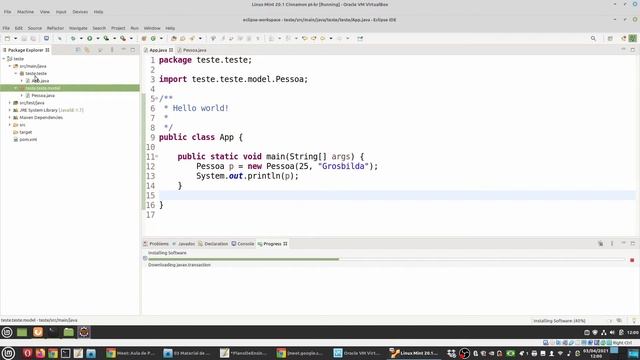Open the Eclipse Source menu

(x=35, y=28)
